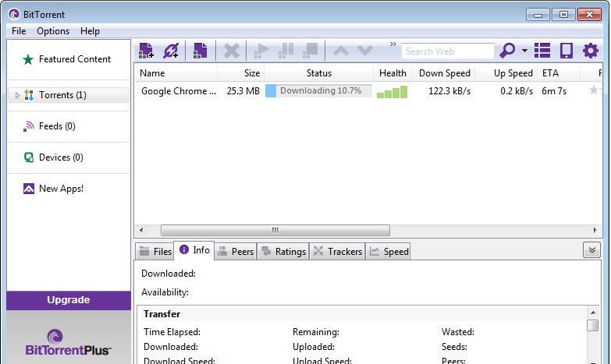Image resolution: width=611 pixels, height=364 pixels.
Task: Show hidden toolbar items via the overflow chevron
Action: 393,44
